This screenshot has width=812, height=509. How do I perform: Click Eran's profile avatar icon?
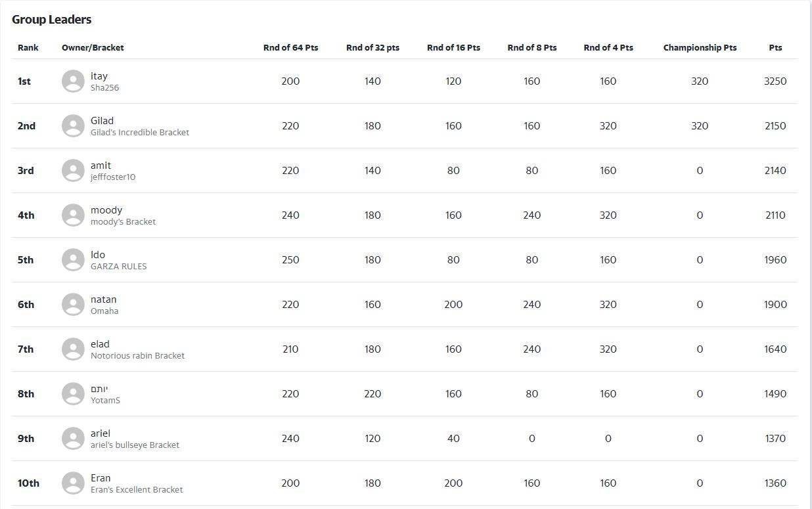click(73, 483)
